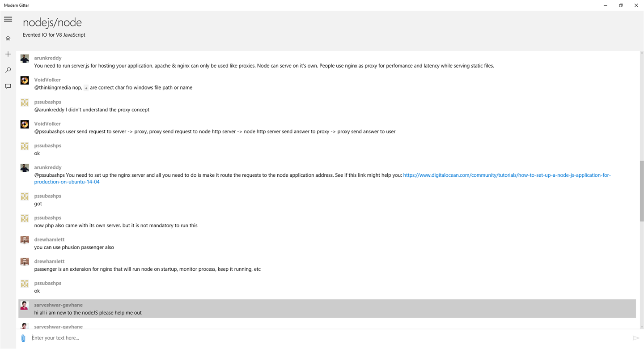Click the drewhamlett username on passenger extension message
The height and width of the screenshot is (349, 644).
pos(49,261)
